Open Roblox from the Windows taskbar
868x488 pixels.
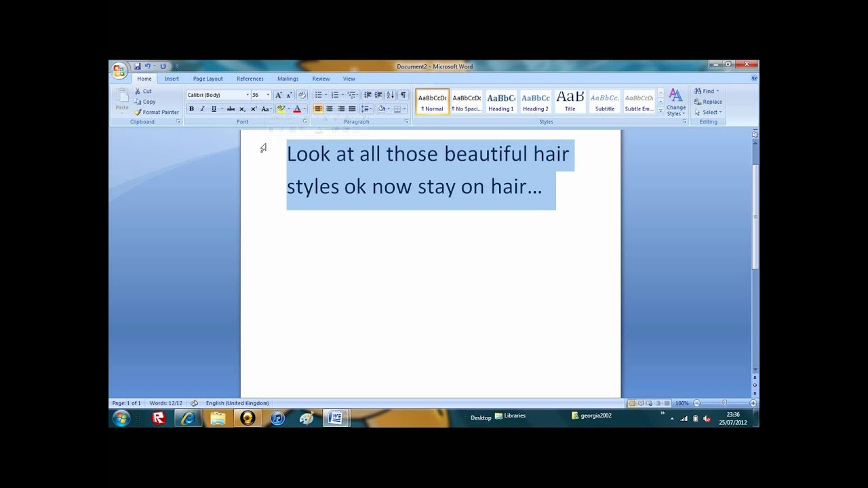[x=159, y=418]
